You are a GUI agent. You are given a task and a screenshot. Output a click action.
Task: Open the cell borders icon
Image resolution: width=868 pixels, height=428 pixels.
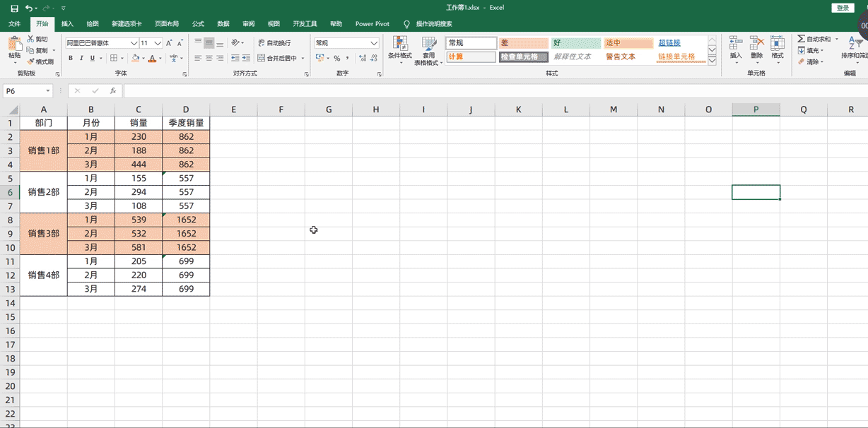pyautogui.click(x=115, y=58)
